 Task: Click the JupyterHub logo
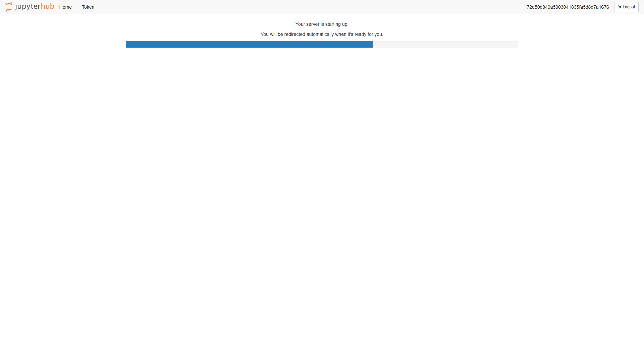click(x=30, y=7)
